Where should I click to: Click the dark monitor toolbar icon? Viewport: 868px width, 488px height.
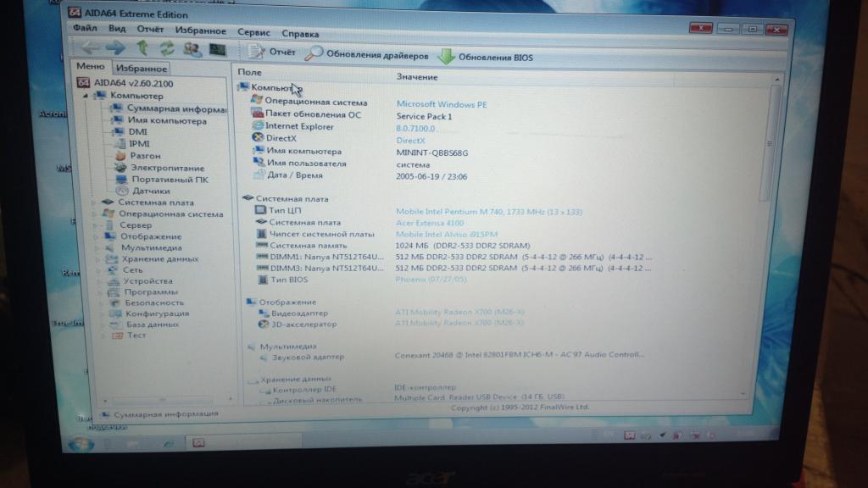(x=218, y=50)
